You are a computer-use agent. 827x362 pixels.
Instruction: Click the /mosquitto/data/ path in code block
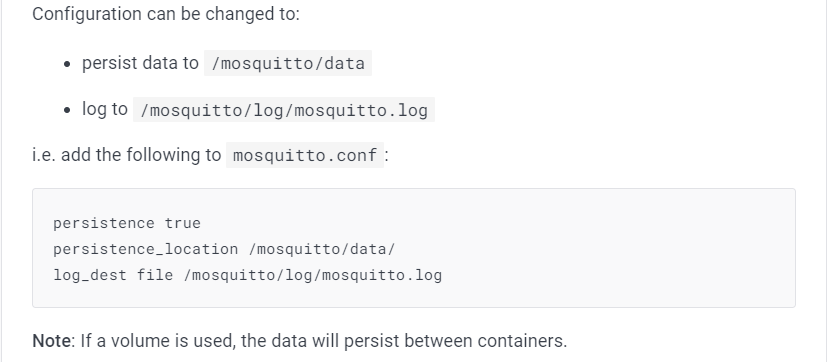(x=322, y=249)
